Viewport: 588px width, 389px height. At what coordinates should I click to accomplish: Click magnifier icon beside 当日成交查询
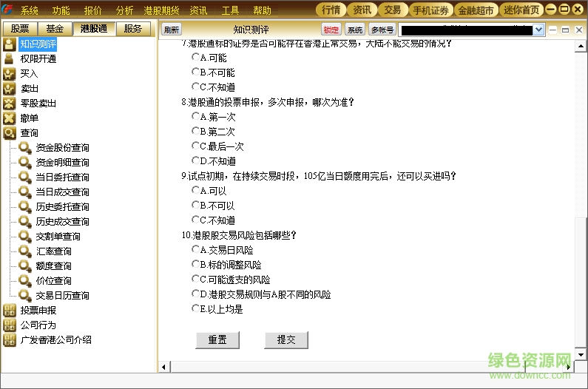click(25, 192)
